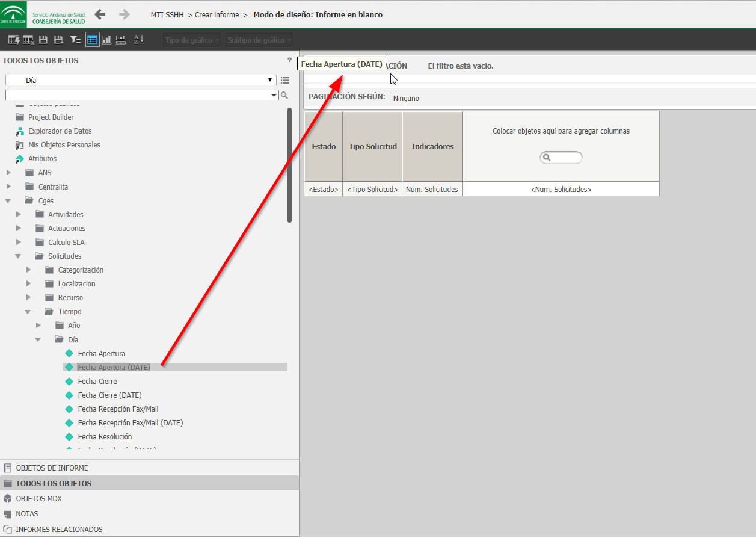Switch to grid view icon
Image resolution: width=756 pixels, height=538 pixels.
[x=92, y=40]
